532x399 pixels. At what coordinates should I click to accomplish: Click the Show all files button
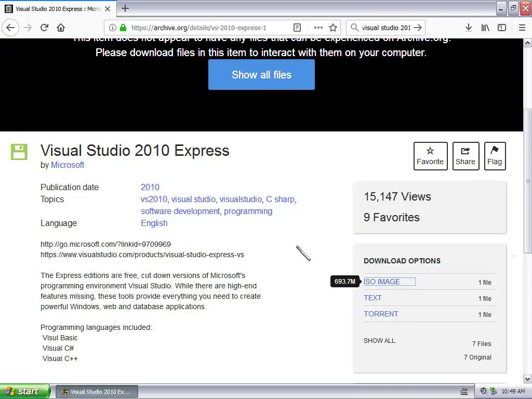[x=261, y=75]
